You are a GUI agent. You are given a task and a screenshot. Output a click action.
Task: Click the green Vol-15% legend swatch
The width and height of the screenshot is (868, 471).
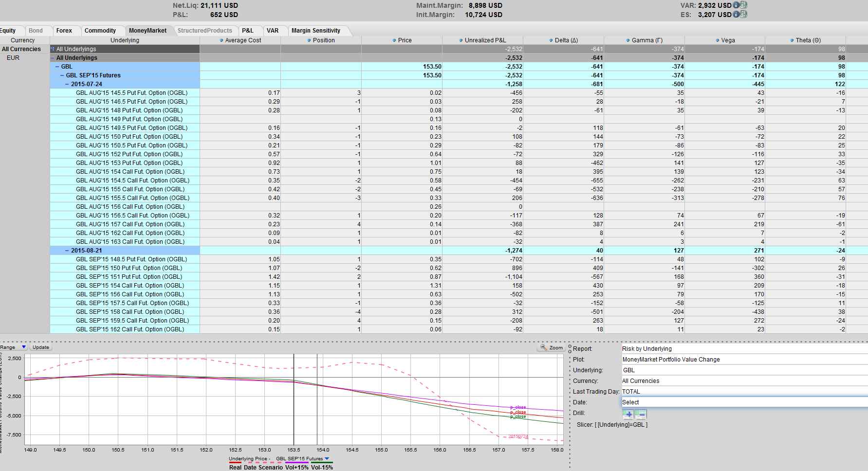tap(322, 463)
